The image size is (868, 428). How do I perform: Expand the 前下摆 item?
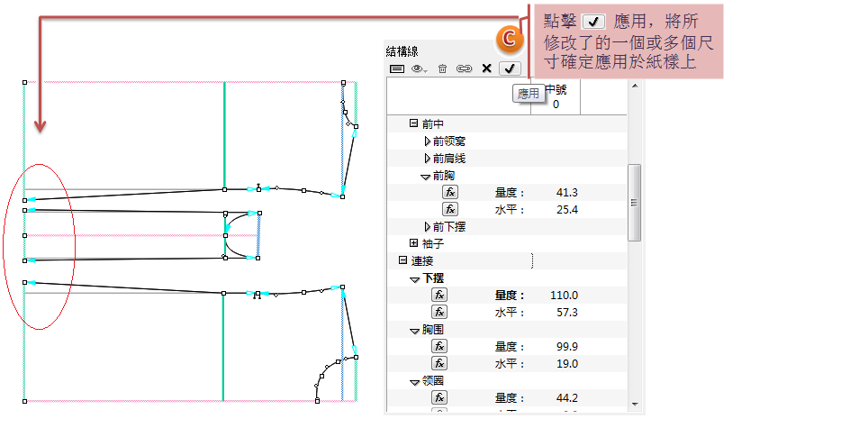point(427,226)
